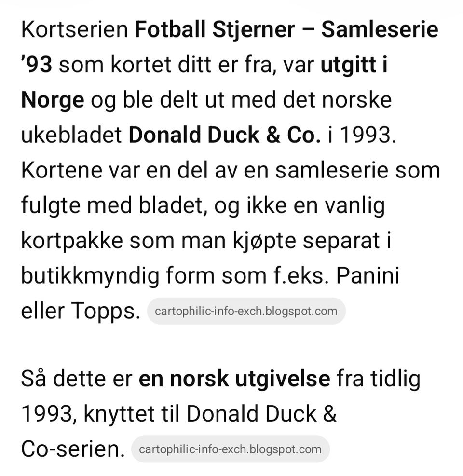Click the bold words 'utgitt i'

pos(354,64)
